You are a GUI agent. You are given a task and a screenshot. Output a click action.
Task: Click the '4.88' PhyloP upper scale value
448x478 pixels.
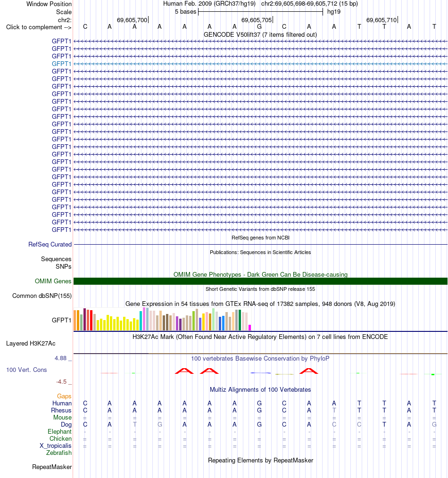click(x=60, y=358)
